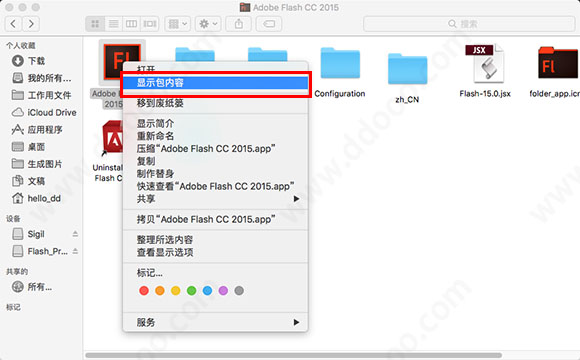Open Desktop (桌面) in sidebar
The width and height of the screenshot is (580, 360).
pos(28,147)
